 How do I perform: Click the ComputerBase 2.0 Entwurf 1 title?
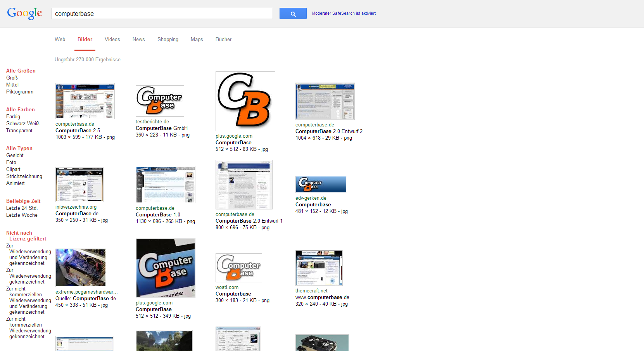249,221
